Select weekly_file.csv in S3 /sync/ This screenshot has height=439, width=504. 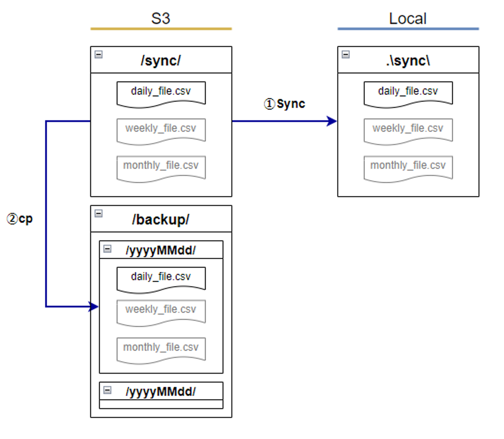click(161, 132)
